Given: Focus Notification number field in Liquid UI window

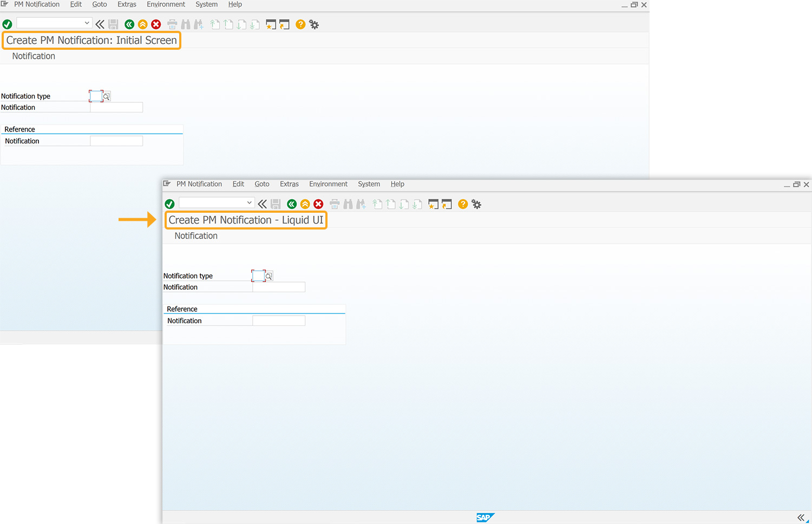Looking at the screenshot, I should click(x=279, y=287).
